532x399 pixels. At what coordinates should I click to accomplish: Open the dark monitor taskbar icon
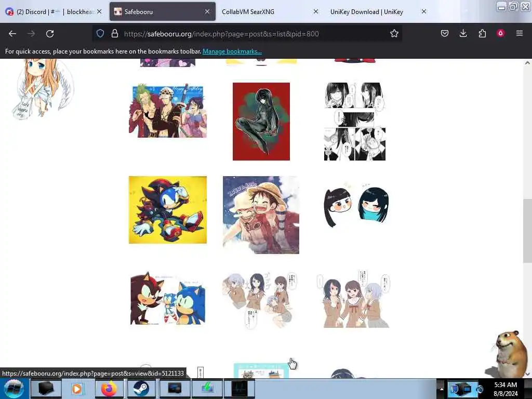175,389
